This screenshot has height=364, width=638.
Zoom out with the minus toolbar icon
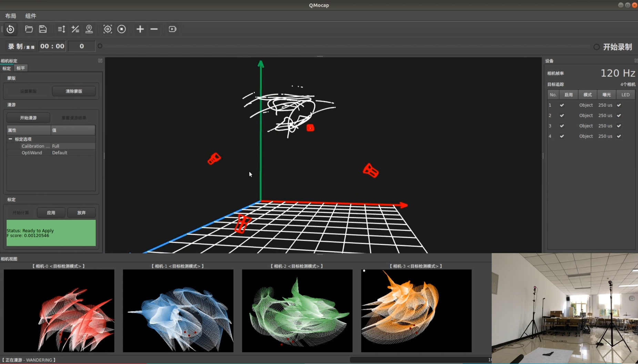(154, 29)
